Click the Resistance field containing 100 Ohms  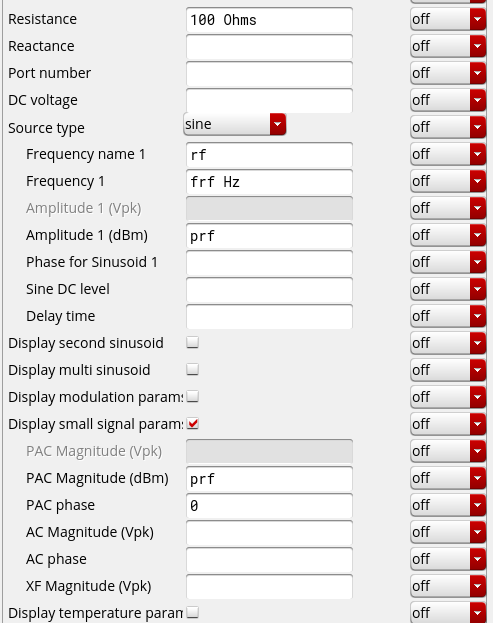point(269,20)
